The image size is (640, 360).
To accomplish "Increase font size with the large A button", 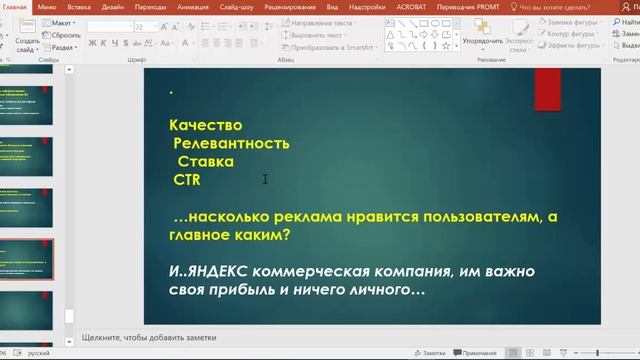I will [164, 27].
